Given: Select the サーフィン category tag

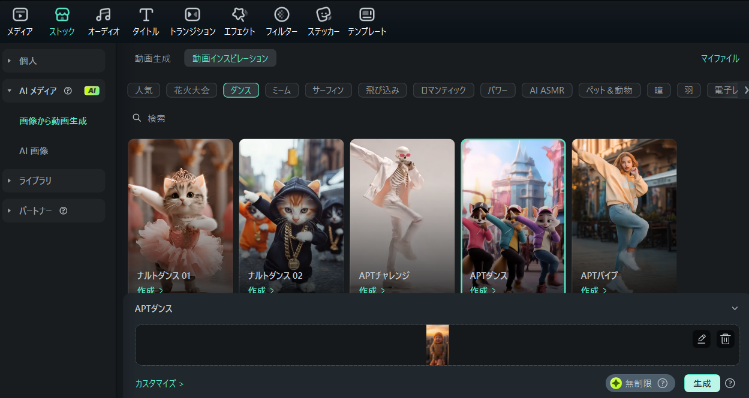Looking at the screenshot, I should (x=328, y=90).
